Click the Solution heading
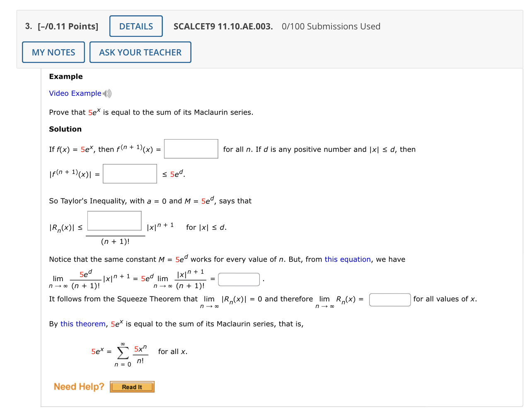The height and width of the screenshot is (412, 532). 65,129
